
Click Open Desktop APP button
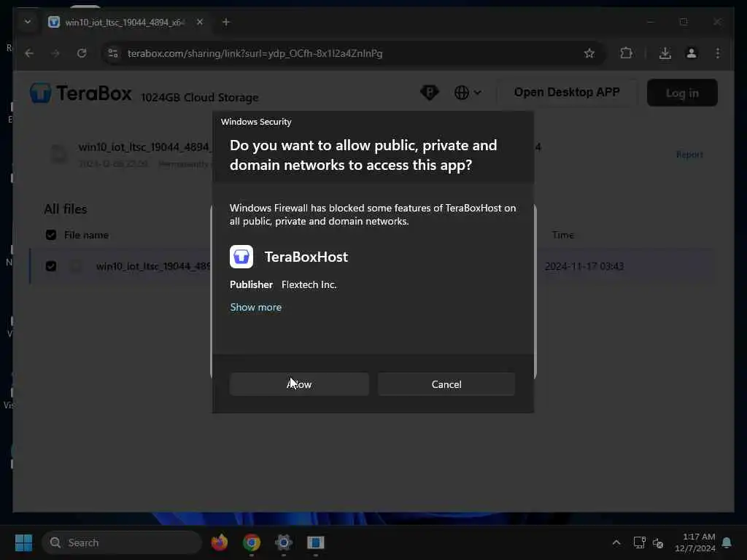point(567,93)
